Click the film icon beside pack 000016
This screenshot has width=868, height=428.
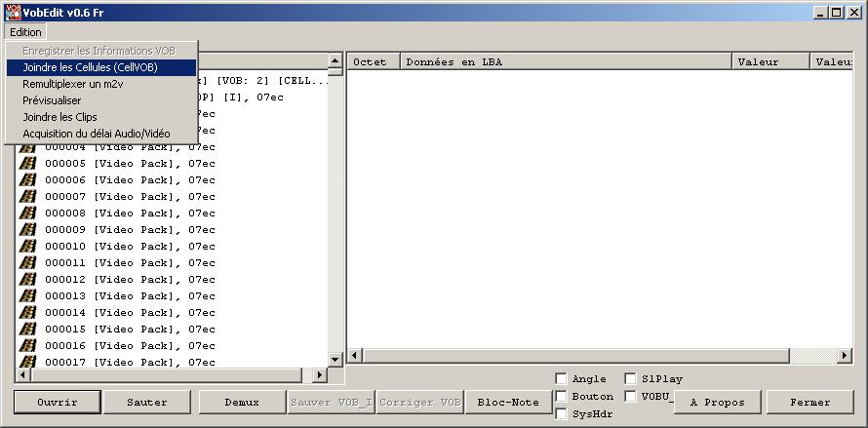tap(28, 346)
